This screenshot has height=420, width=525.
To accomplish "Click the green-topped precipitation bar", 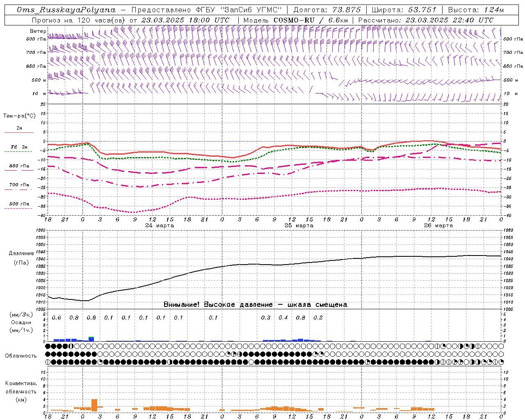I will pyautogui.click(x=91, y=339).
